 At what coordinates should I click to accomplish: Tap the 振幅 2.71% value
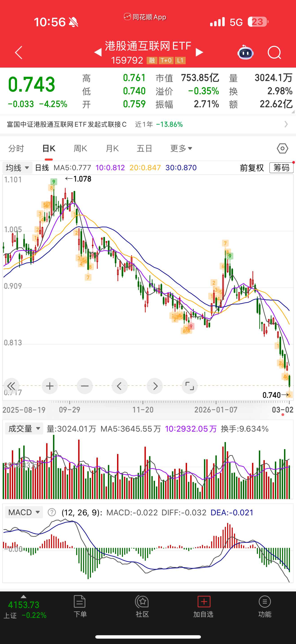pos(206,104)
